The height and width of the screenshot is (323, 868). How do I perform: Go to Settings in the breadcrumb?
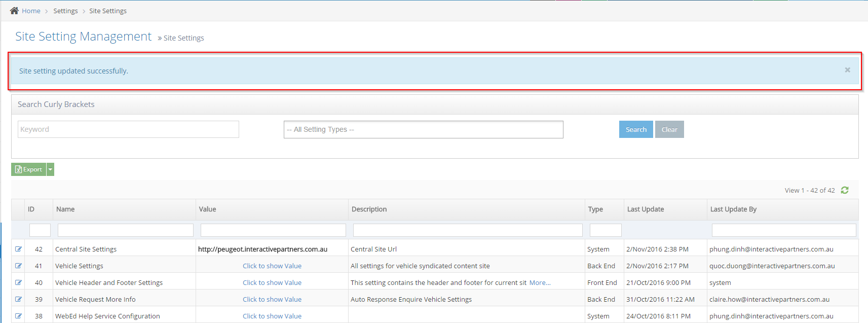(x=65, y=11)
